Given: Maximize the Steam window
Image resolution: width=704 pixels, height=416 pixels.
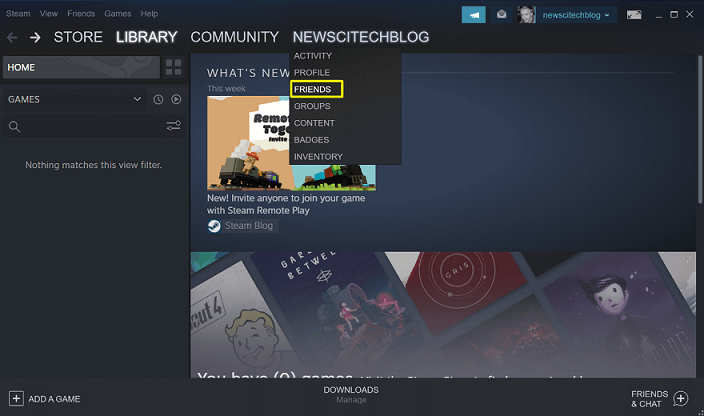Looking at the screenshot, I should (x=674, y=15).
